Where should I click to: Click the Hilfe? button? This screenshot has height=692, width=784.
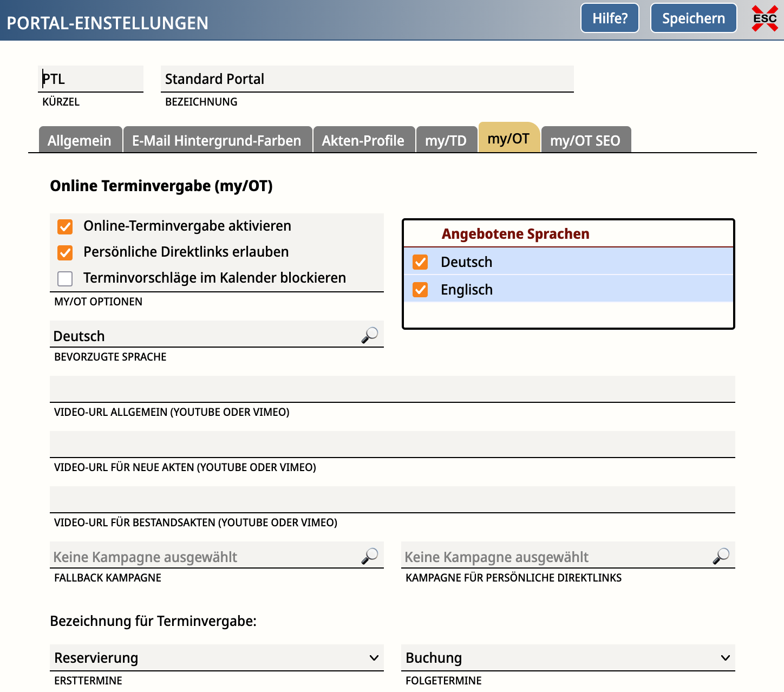tap(610, 18)
